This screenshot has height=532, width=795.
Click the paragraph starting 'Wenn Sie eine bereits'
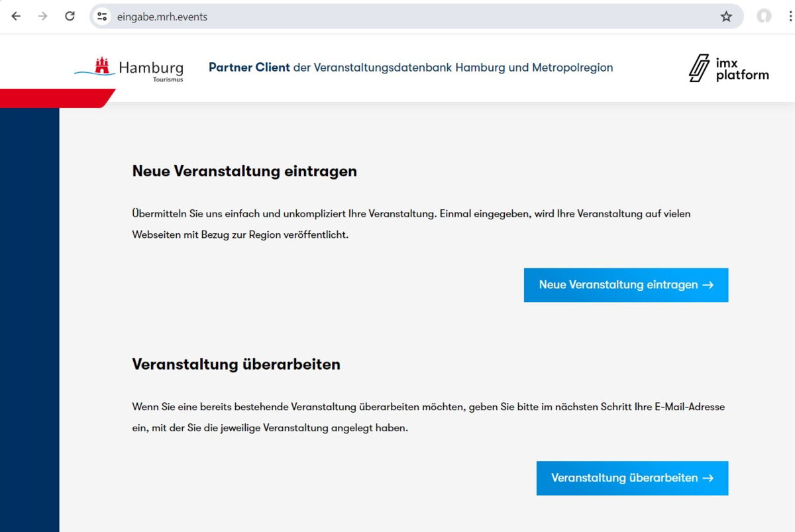tap(428, 417)
